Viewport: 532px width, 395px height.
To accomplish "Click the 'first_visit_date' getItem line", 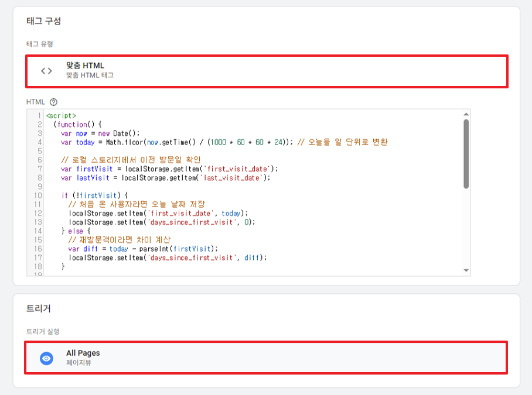I will tap(169, 169).
